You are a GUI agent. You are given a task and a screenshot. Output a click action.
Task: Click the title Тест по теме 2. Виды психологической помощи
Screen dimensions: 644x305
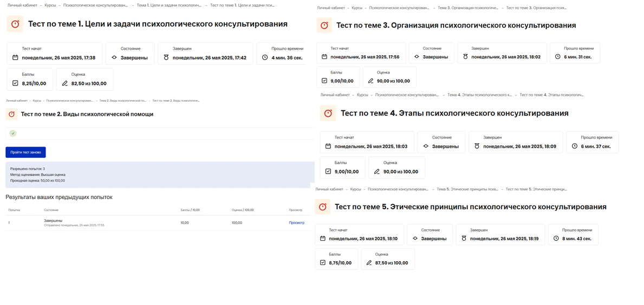click(x=87, y=114)
